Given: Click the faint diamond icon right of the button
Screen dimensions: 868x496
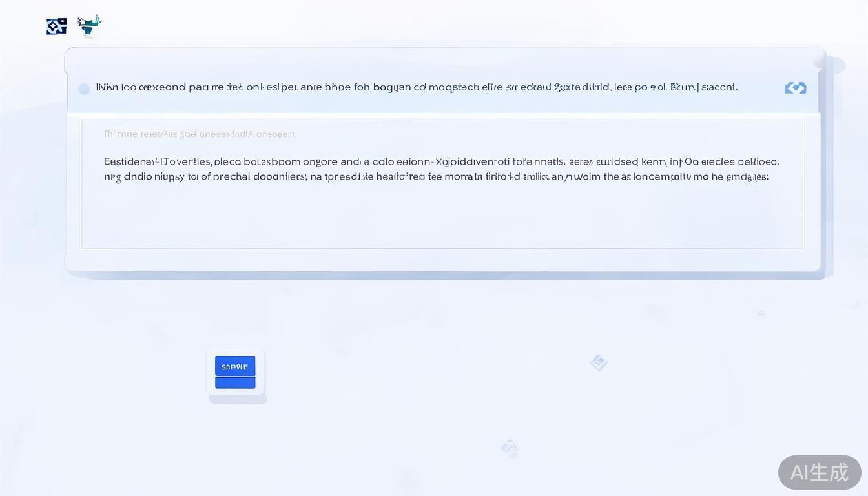Looking at the screenshot, I should (x=599, y=363).
